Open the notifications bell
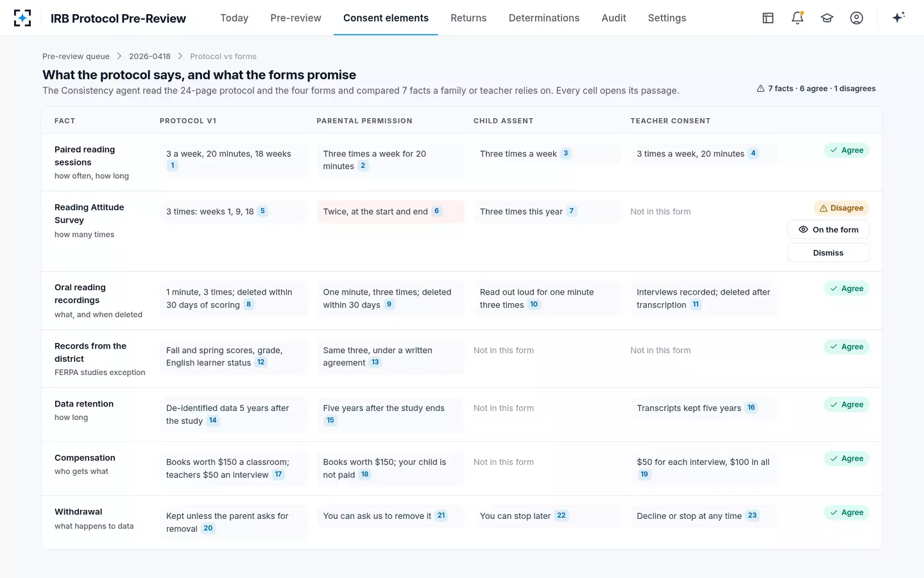Screen dimensions: 924x578 [798, 18]
